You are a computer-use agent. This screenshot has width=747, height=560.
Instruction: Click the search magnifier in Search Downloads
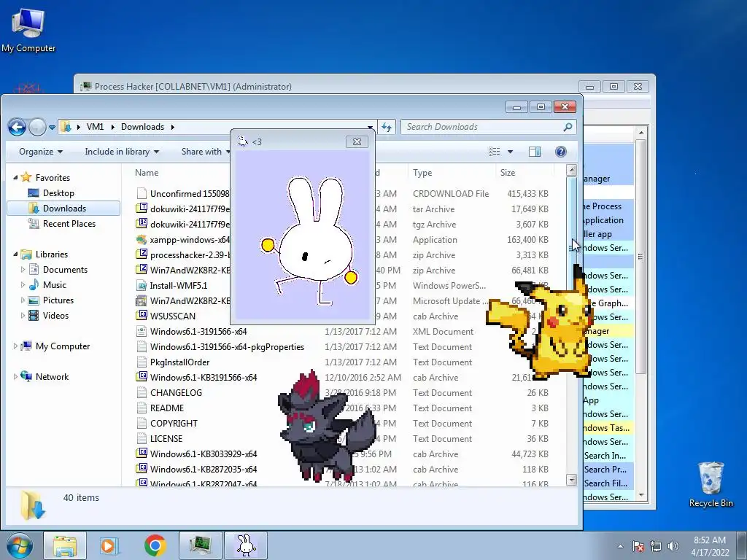click(568, 127)
